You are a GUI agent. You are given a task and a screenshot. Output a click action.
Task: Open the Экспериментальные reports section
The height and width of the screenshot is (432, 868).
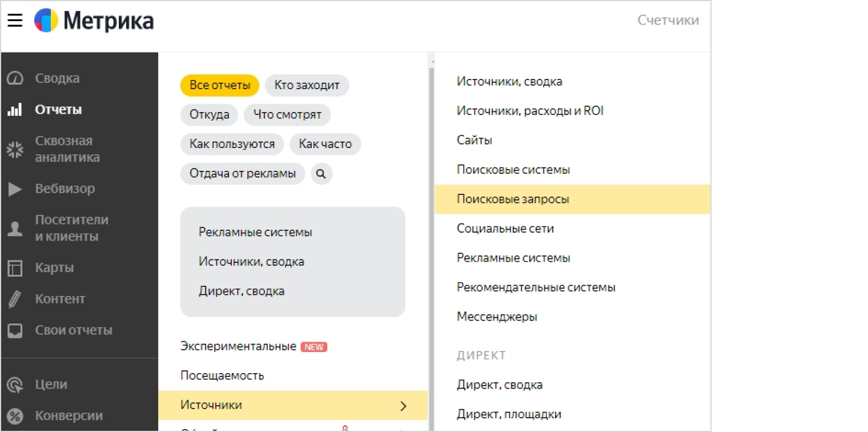[238, 346]
